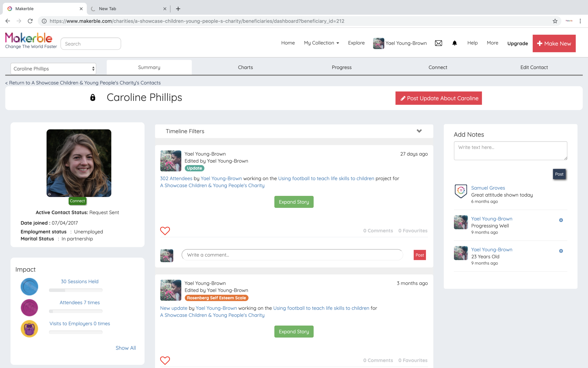Screen dimensions: 588x368
Task: Click the Add Notes text area
Action: pyautogui.click(x=510, y=151)
